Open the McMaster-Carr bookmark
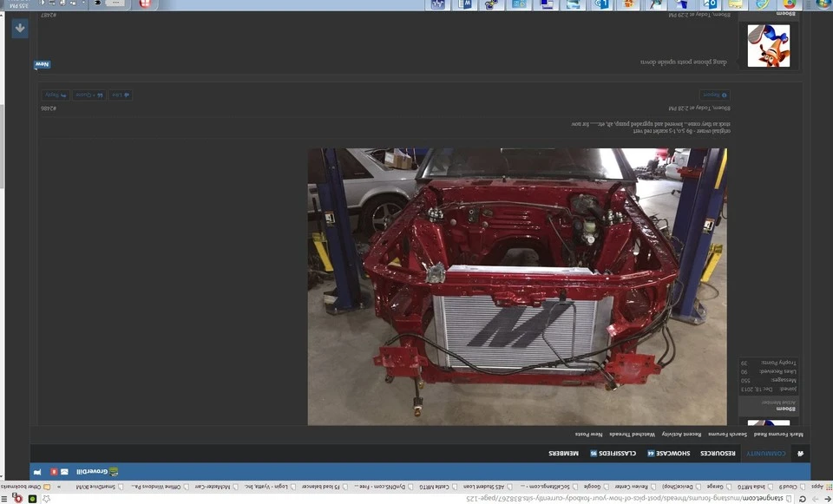 tap(217, 487)
